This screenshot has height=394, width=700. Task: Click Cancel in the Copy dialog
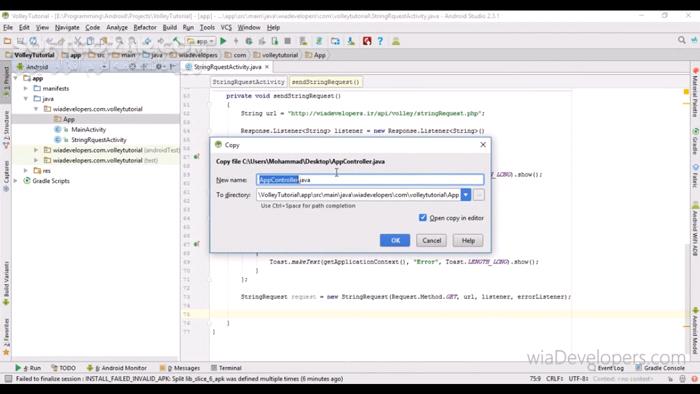coord(432,241)
